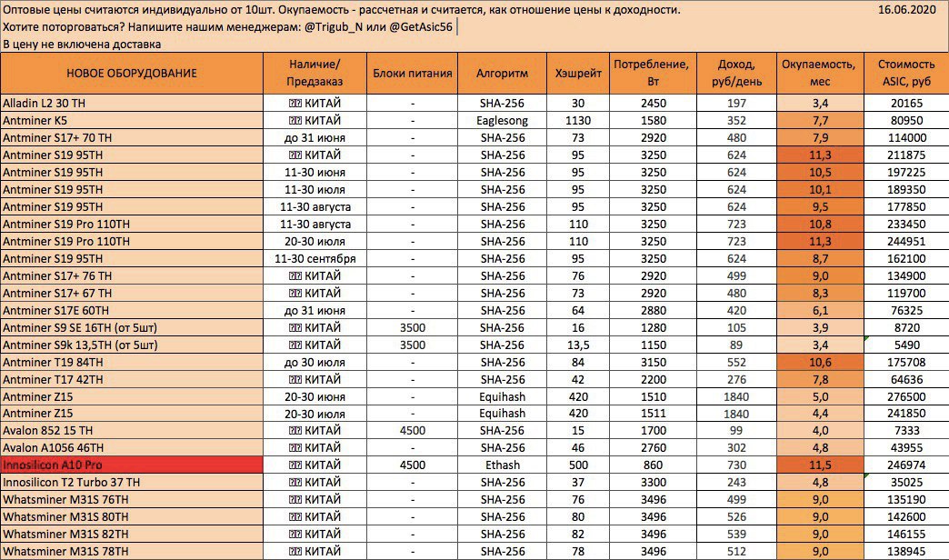Select the "Eaglesong" algorithm cell
949x560 pixels.
point(503,121)
